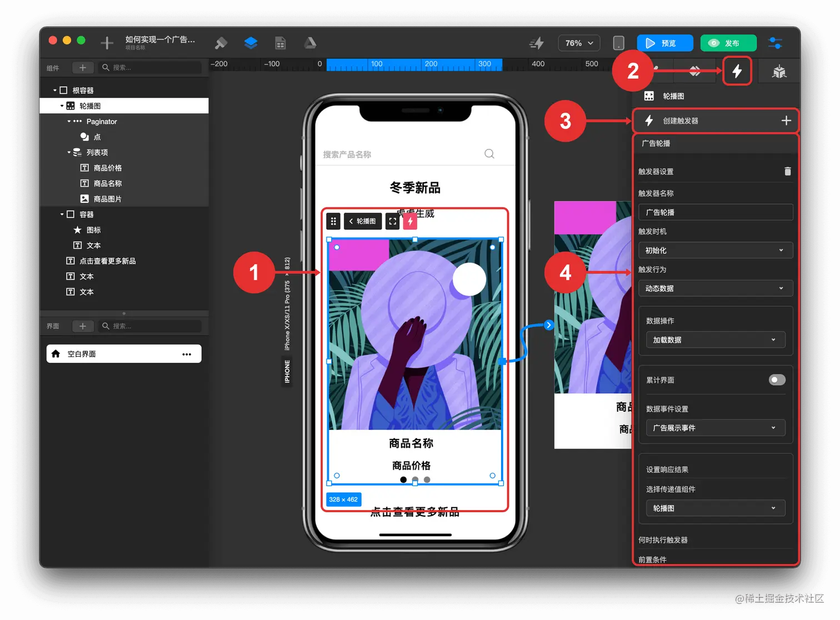
Task: Click the plus icon beside the project name
Action: (107, 43)
